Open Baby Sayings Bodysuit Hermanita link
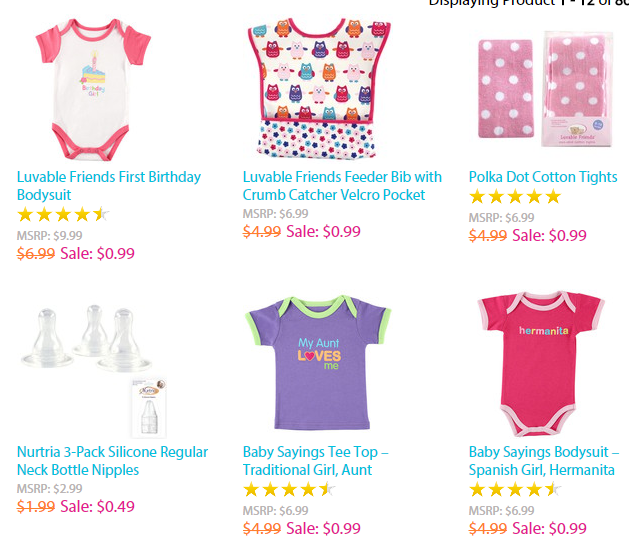The height and width of the screenshot is (559, 629). (543, 461)
